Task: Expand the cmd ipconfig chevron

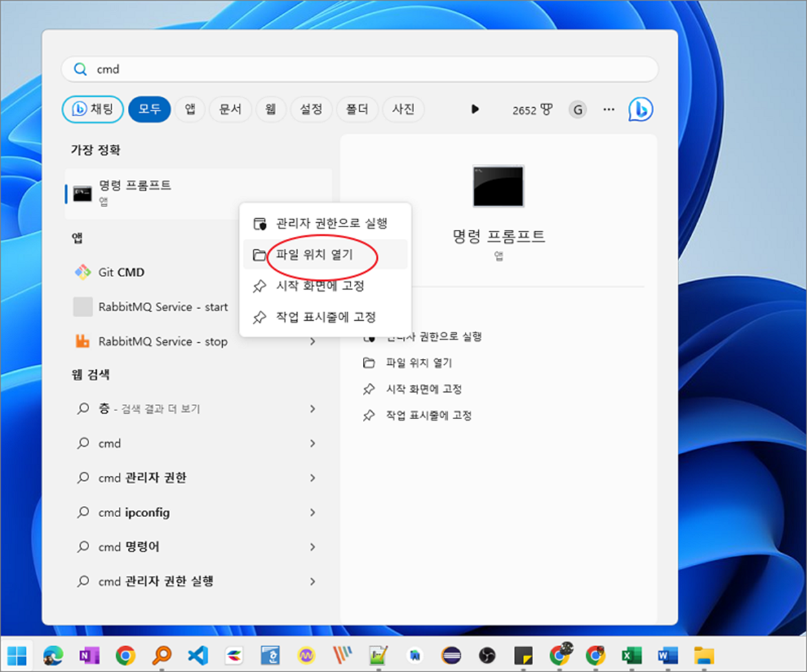Action: pos(312,513)
